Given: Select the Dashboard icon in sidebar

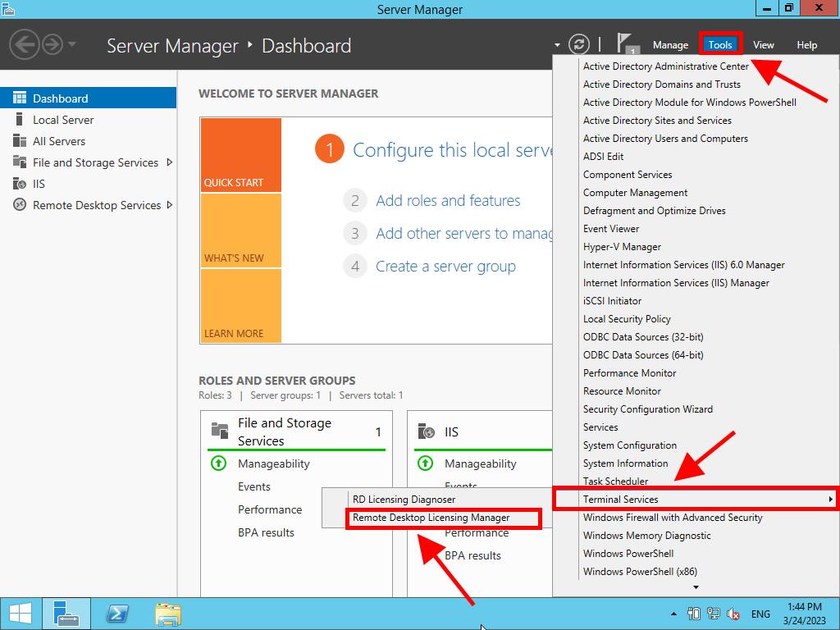Looking at the screenshot, I should click(20, 98).
